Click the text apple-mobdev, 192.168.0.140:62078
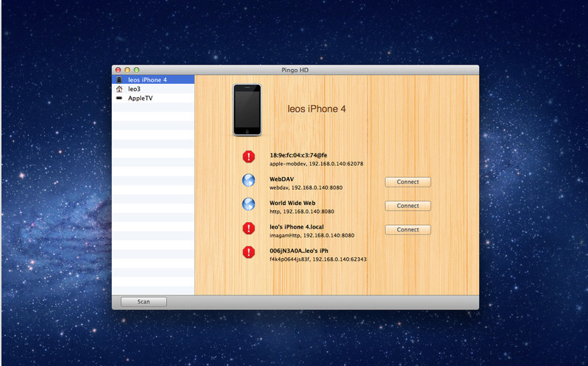Viewport: 588px width, 366px height. point(316,164)
